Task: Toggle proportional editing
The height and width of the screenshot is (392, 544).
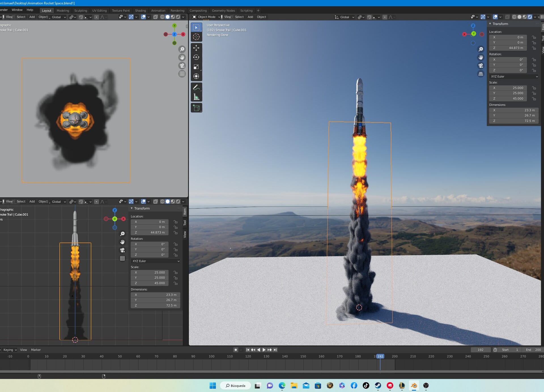Action: (x=384, y=17)
